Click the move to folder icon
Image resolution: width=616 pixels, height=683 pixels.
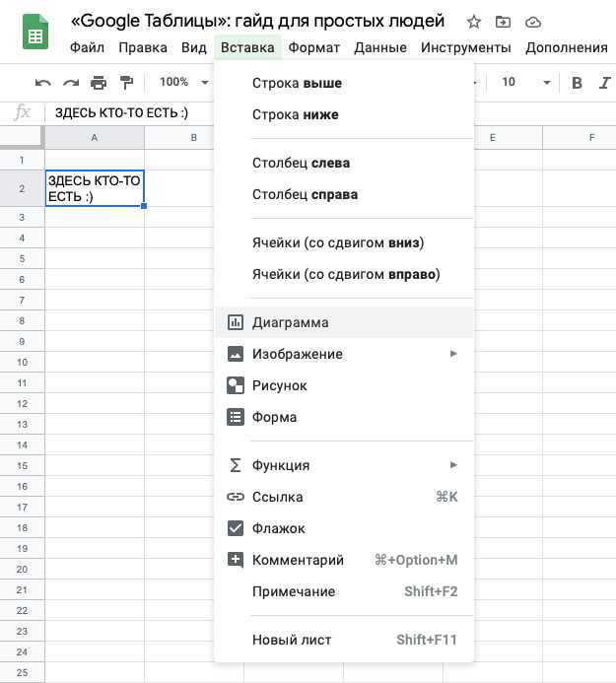pyautogui.click(x=503, y=22)
